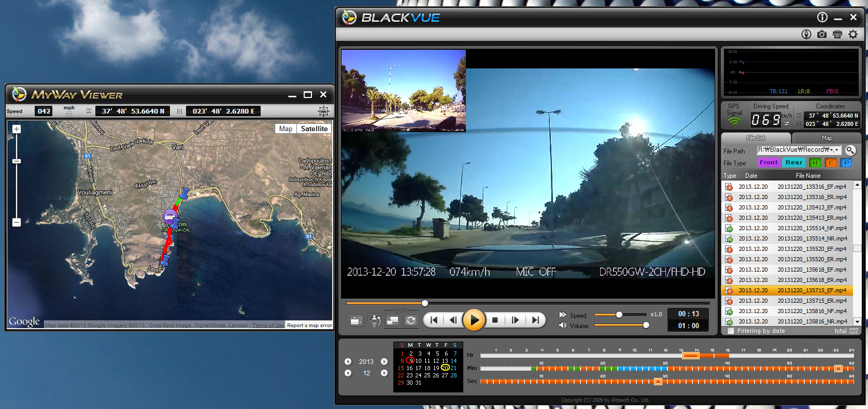
Task: Click the Sec timeline marker near second 28
Action: coord(658,382)
